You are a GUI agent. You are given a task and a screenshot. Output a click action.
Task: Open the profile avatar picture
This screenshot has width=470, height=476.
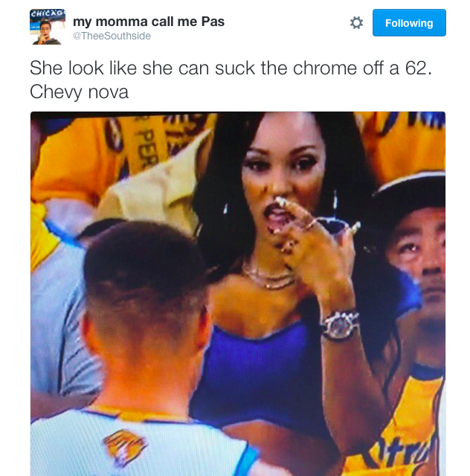[48, 27]
